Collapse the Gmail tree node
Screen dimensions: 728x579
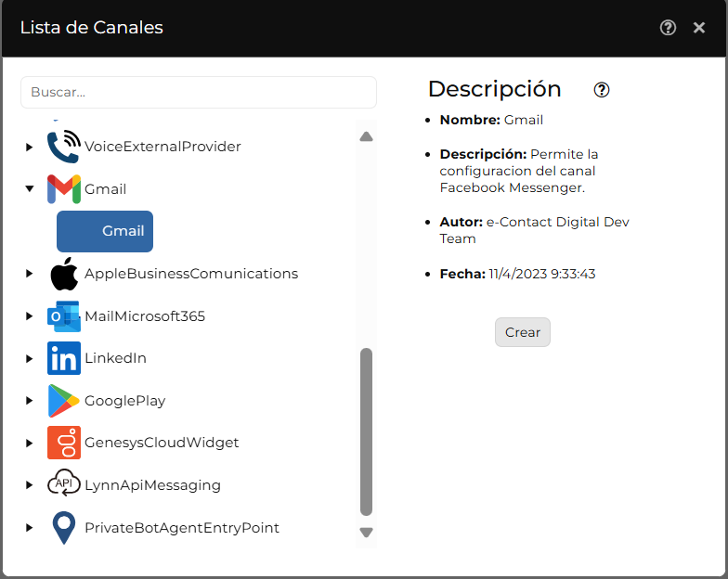[30, 189]
